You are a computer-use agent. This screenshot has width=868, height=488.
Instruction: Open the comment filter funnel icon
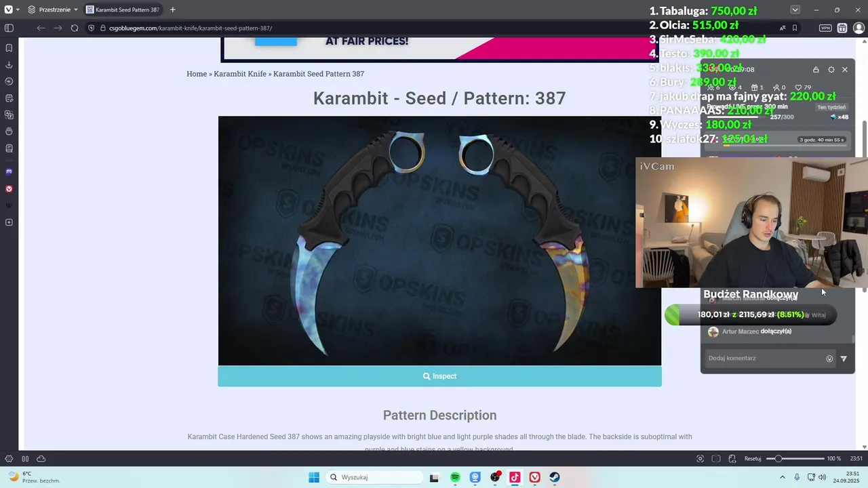coord(844,359)
